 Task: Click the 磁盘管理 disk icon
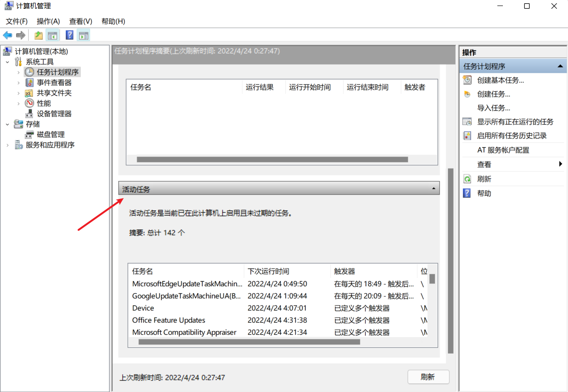click(x=29, y=134)
